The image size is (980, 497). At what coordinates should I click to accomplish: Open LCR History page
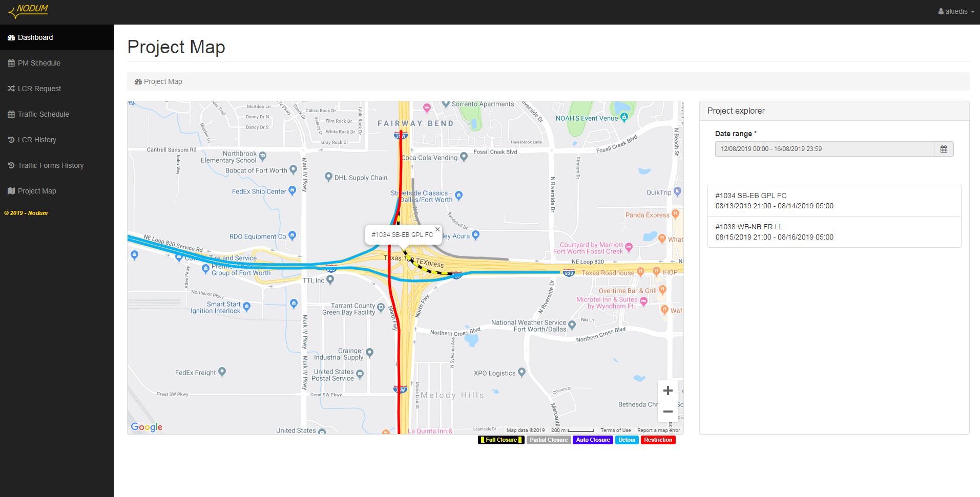coord(57,140)
